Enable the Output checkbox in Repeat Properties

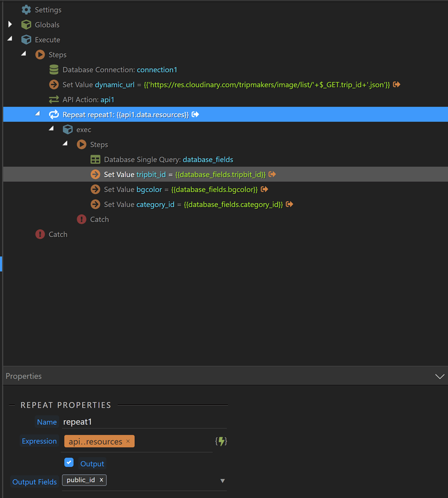point(69,462)
